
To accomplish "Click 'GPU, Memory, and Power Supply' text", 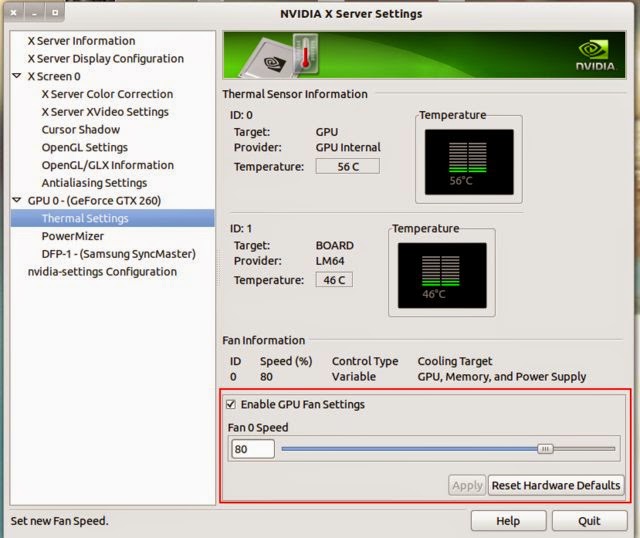I will (x=502, y=376).
